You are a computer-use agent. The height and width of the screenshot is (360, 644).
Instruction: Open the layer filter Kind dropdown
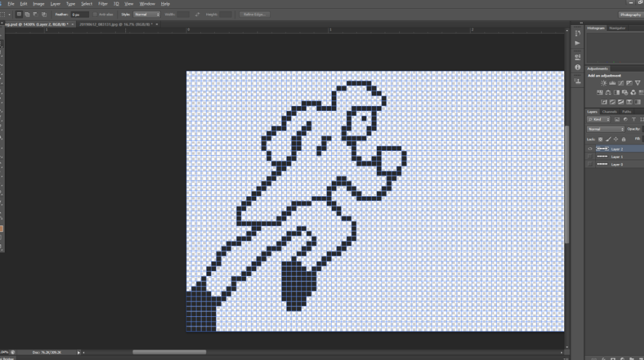pos(598,119)
